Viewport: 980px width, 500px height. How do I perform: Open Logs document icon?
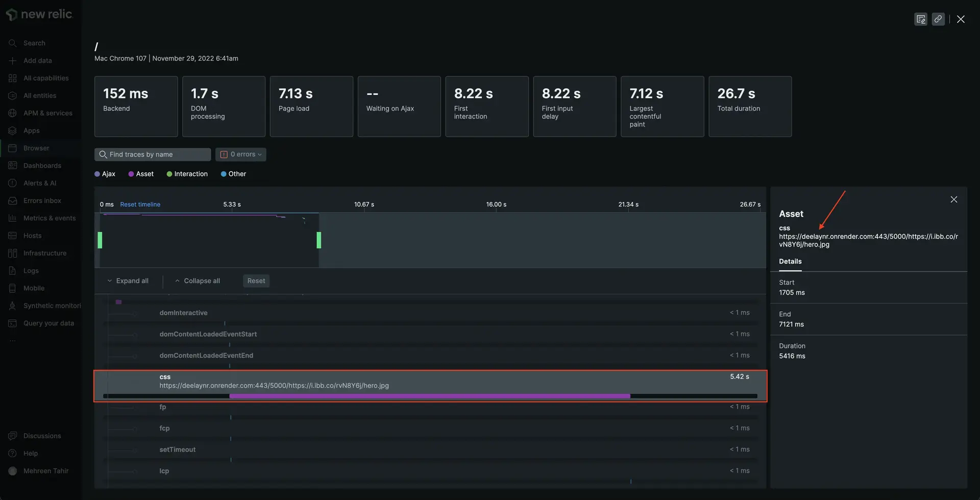(x=13, y=271)
